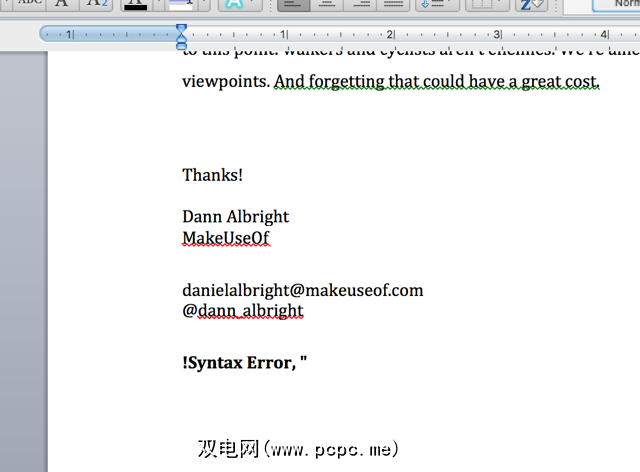The width and height of the screenshot is (640, 472).
Task: Click the borders button in toolbar
Action: (x=487, y=5)
